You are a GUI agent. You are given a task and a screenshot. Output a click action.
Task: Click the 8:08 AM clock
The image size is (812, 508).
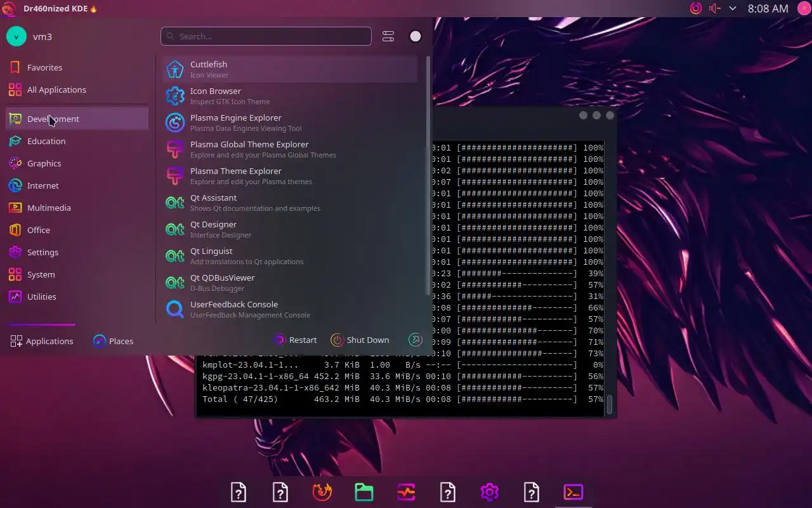[x=768, y=8]
